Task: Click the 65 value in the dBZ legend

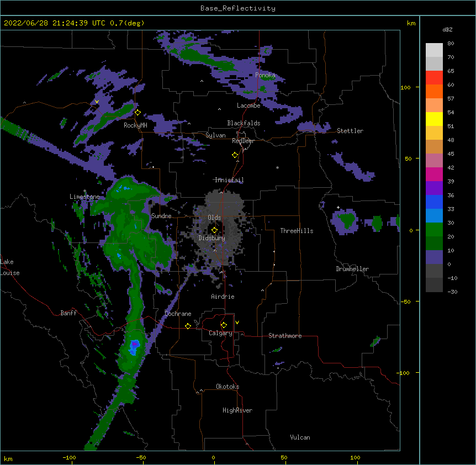Action: tap(451, 71)
